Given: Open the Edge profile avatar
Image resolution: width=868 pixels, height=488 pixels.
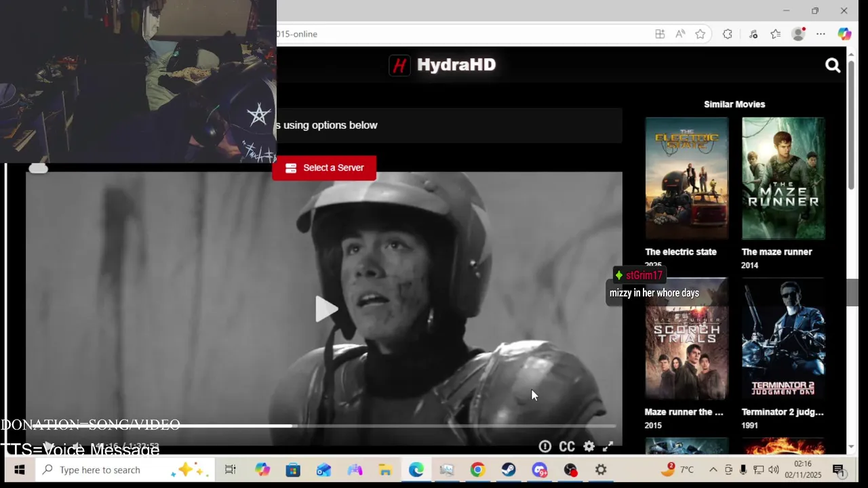Looking at the screenshot, I should click(x=798, y=34).
